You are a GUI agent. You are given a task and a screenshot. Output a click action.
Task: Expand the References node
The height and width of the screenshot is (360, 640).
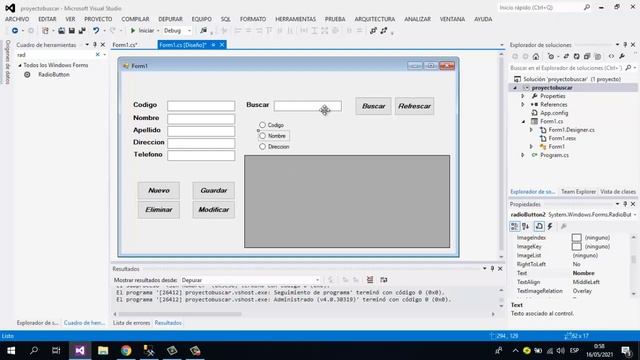pyautogui.click(x=523, y=104)
